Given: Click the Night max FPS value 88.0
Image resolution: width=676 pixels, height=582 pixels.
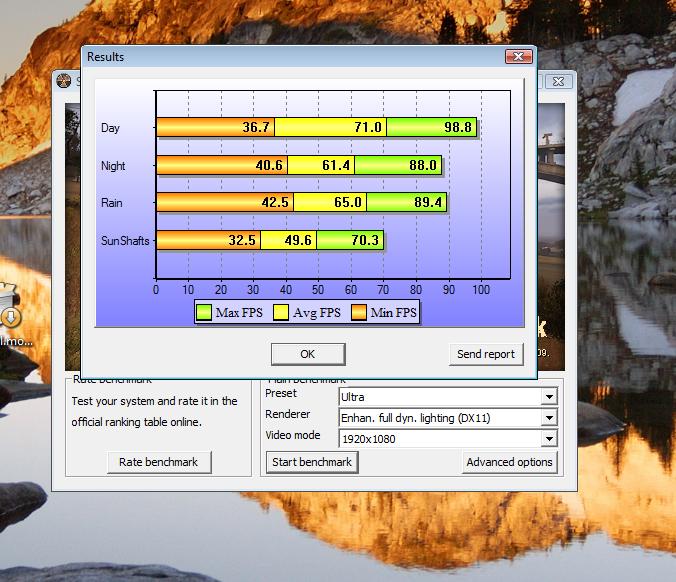Looking at the screenshot, I should pos(423,165).
